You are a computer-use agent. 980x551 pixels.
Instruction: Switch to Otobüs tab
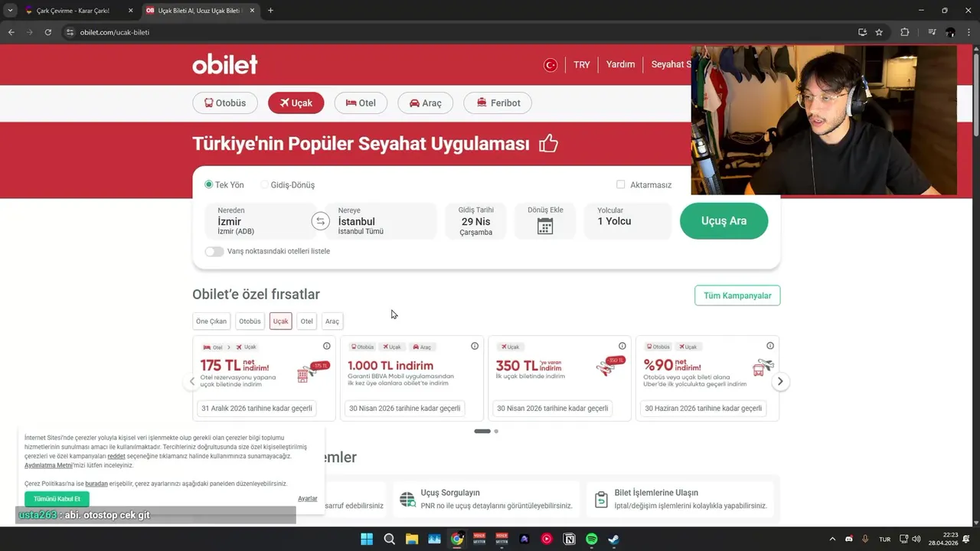[225, 103]
